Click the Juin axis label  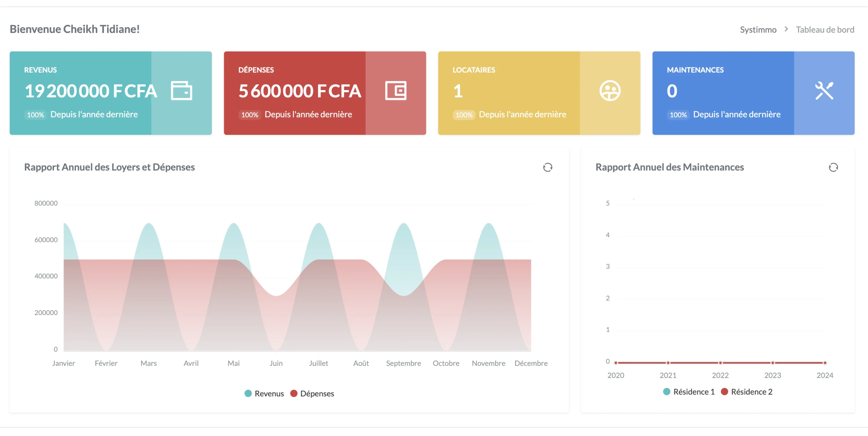click(276, 363)
